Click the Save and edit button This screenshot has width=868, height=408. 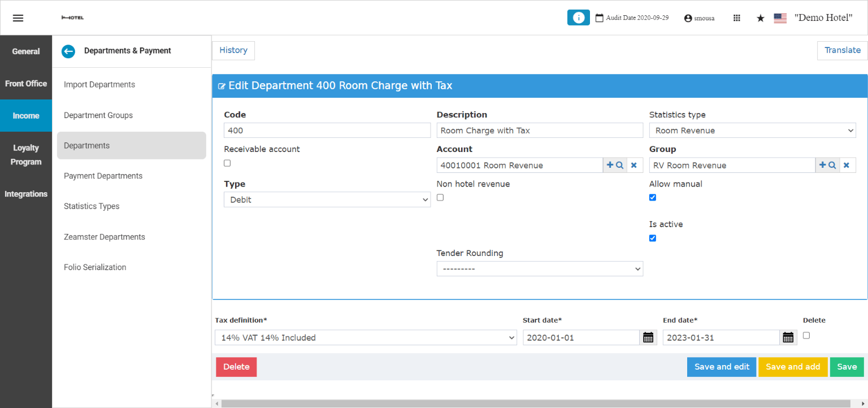(x=722, y=367)
